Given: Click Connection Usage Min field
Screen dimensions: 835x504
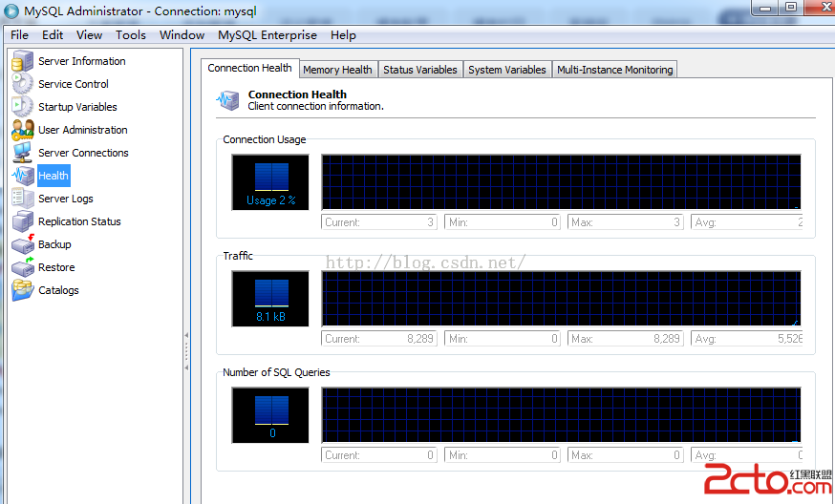Looking at the screenshot, I should point(503,221).
